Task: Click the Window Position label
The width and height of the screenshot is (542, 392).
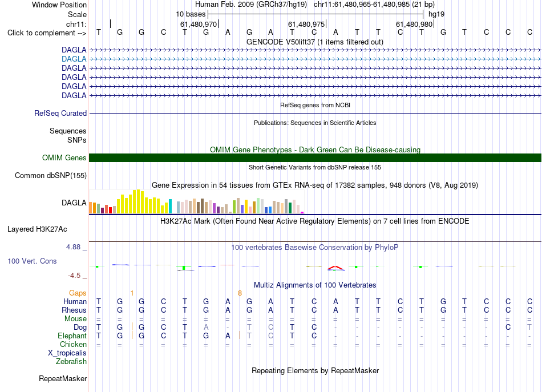Action: tap(59, 5)
